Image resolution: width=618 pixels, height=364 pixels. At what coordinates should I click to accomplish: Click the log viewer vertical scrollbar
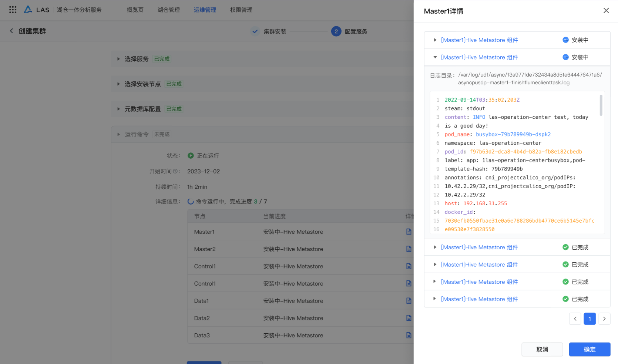(601, 105)
